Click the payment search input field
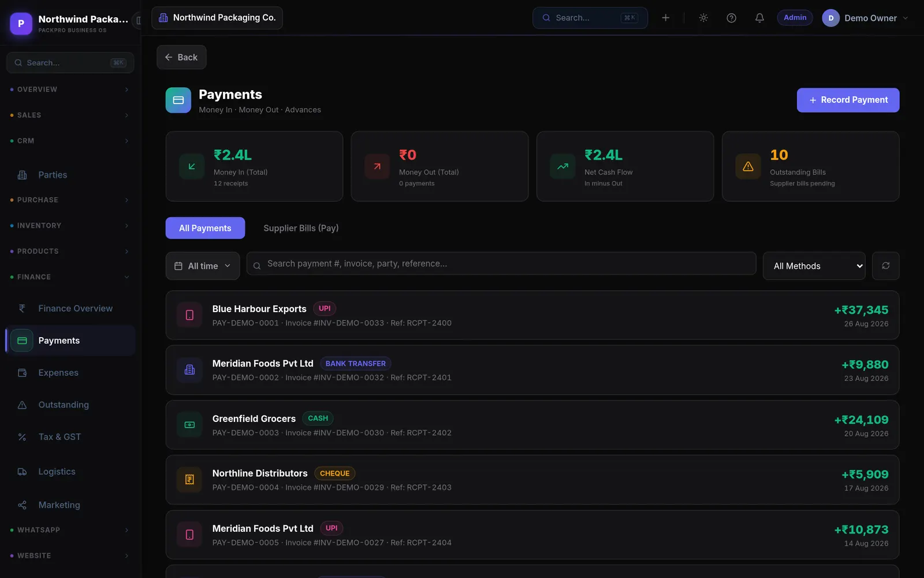 click(501, 264)
